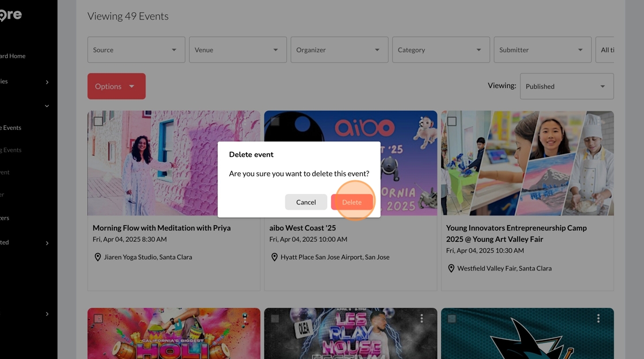Cancel the delete event dialog

[306, 202]
